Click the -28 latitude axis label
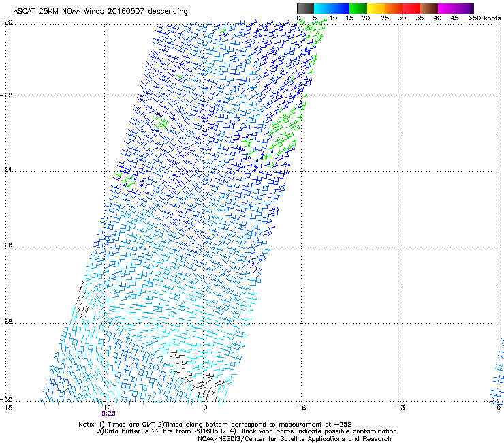Image resolution: width=504 pixels, height=443 pixels. point(6,322)
